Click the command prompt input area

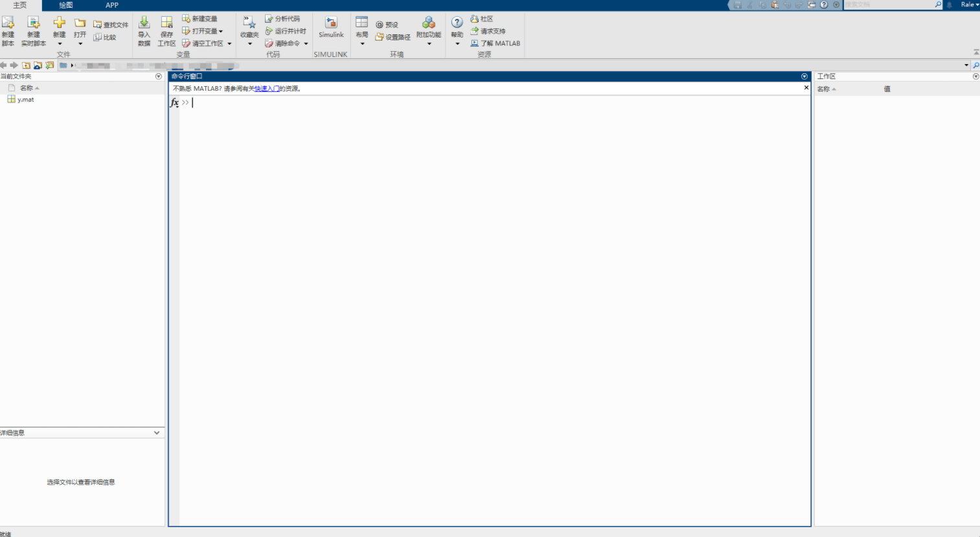pyautogui.click(x=496, y=102)
